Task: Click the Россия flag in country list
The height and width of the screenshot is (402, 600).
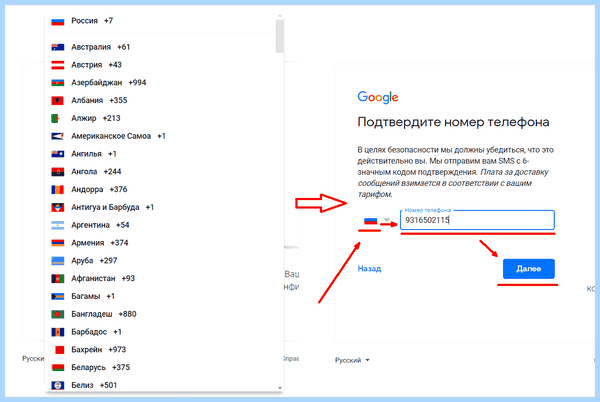Action: pyautogui.click(x=58, y=21)
